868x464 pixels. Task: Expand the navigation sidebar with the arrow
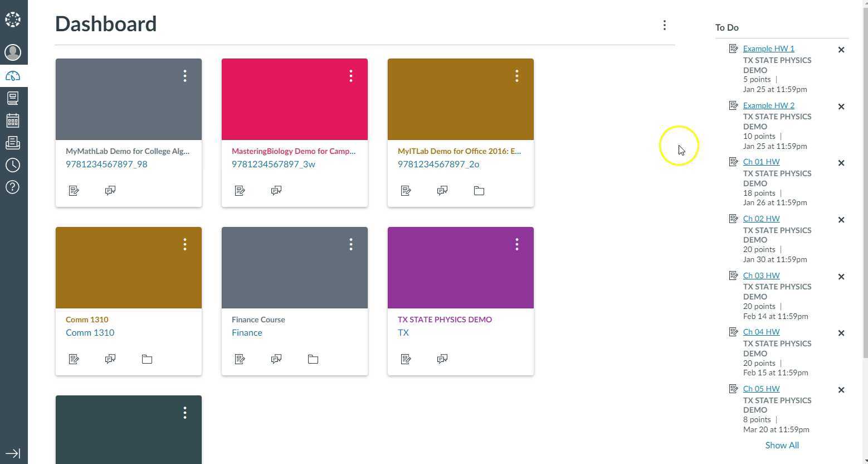[x=12, y=453]
